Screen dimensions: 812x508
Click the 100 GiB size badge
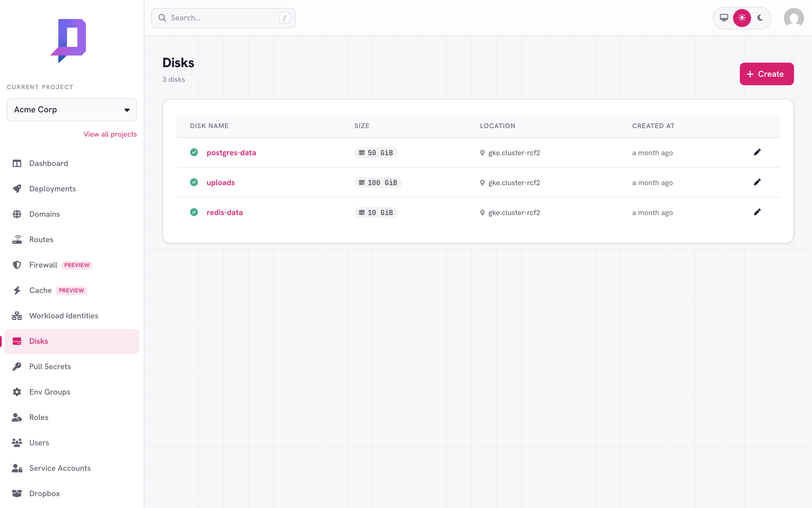coord(378,183)
